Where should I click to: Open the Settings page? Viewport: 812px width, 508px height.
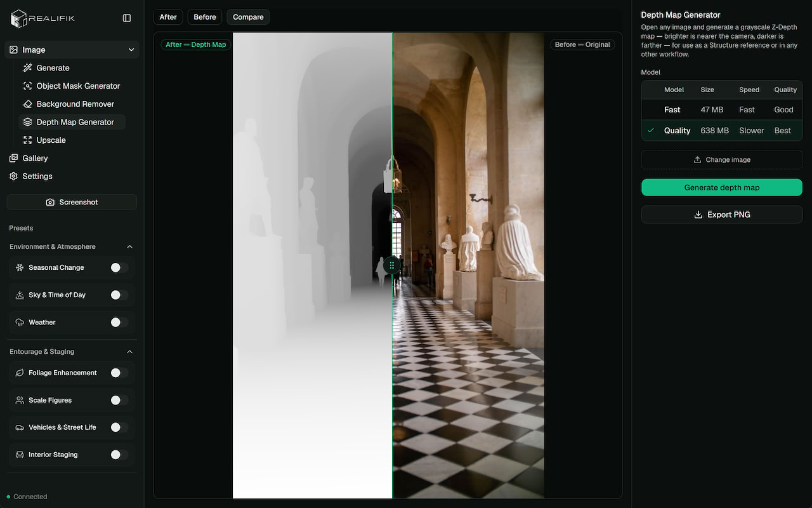[x=71, y=177]
